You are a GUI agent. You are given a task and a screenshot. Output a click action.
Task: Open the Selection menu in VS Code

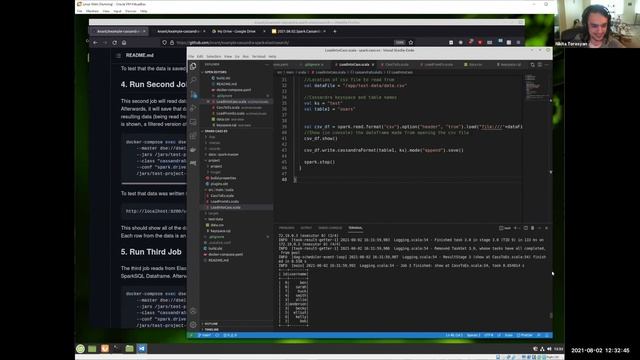tap(213, 56)
